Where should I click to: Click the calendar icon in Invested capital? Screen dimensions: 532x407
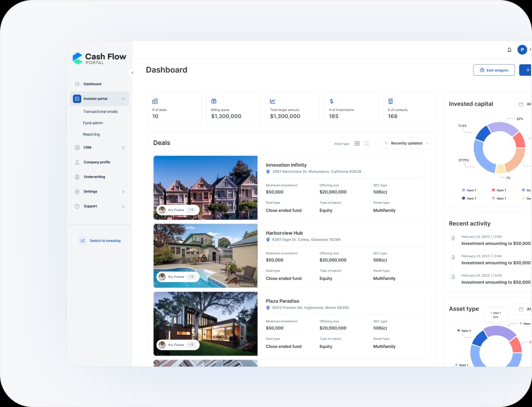pyautogui.click(x=521, y=105)
